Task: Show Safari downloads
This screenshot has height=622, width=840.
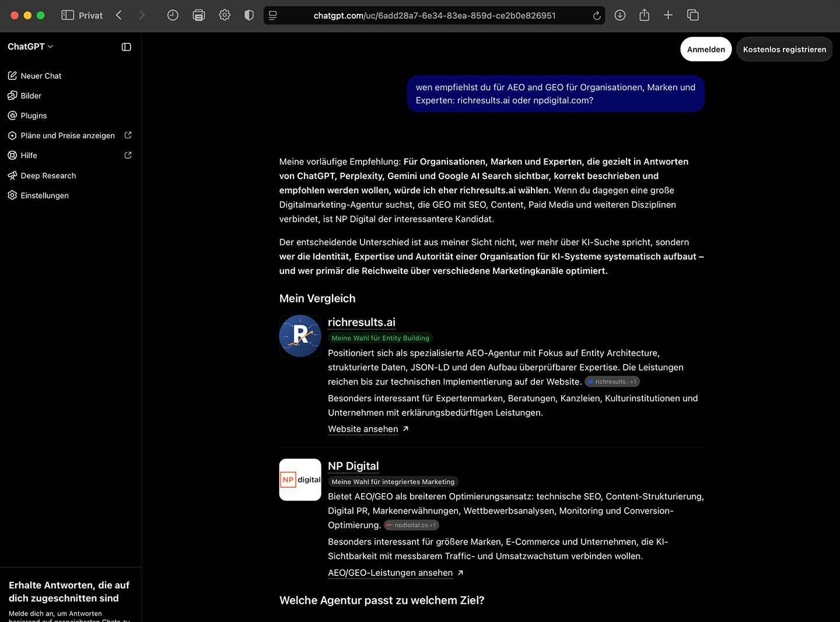Action: pos(620,15)
